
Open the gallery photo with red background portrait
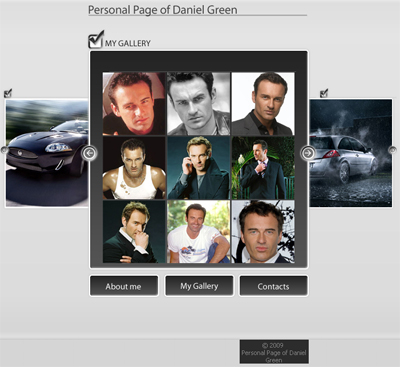(134, 104)
